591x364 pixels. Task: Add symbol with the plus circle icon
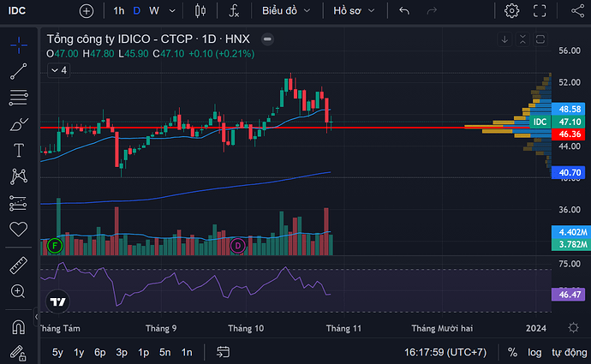pos(87,11)
